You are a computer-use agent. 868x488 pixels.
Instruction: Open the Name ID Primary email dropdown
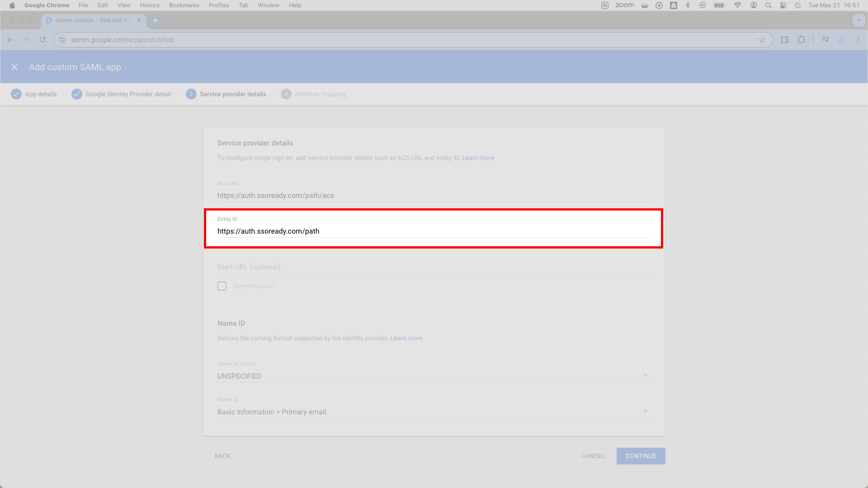point(434,412)
